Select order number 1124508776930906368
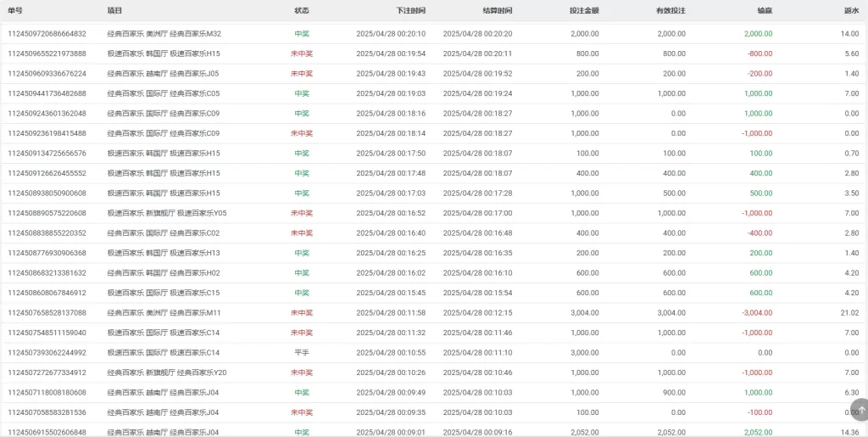The image size is (868, 437). (47, 253)
